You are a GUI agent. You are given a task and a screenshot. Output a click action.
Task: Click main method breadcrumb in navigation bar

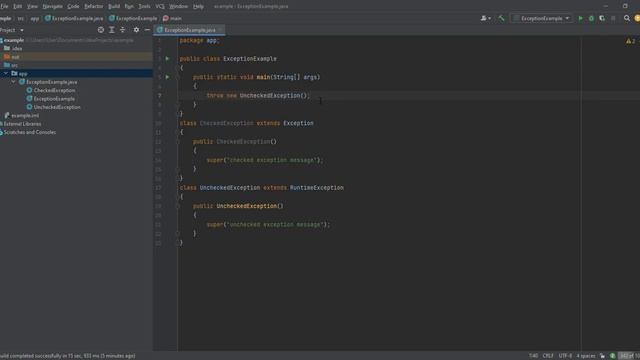click(x=172, y=18)
